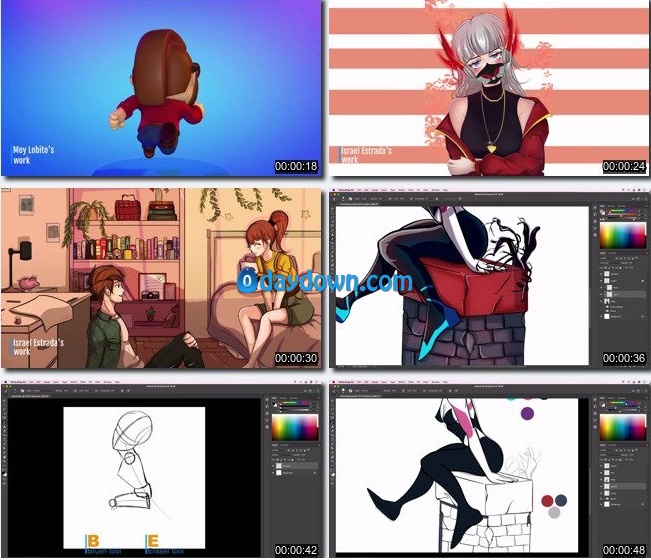
Task: Open File menu in 00:00:36 frame
Action: (359, 190)
